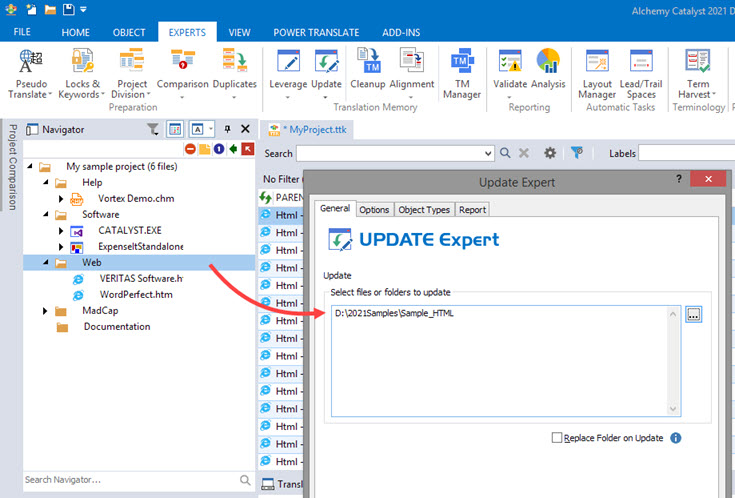The image size is (735, 498).
Task: Click the Search Navigator input field
Action: [x=131, y=480]
